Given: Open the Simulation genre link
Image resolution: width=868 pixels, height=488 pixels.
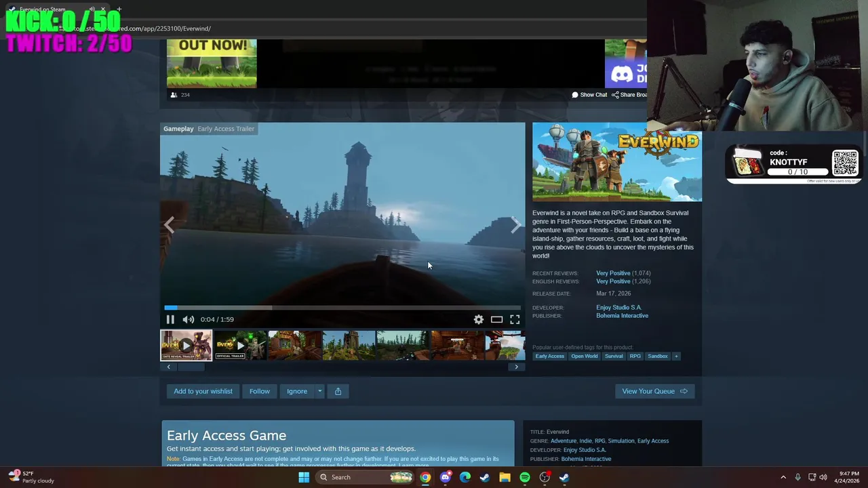Looking at the screenshot, I should 621,441.
